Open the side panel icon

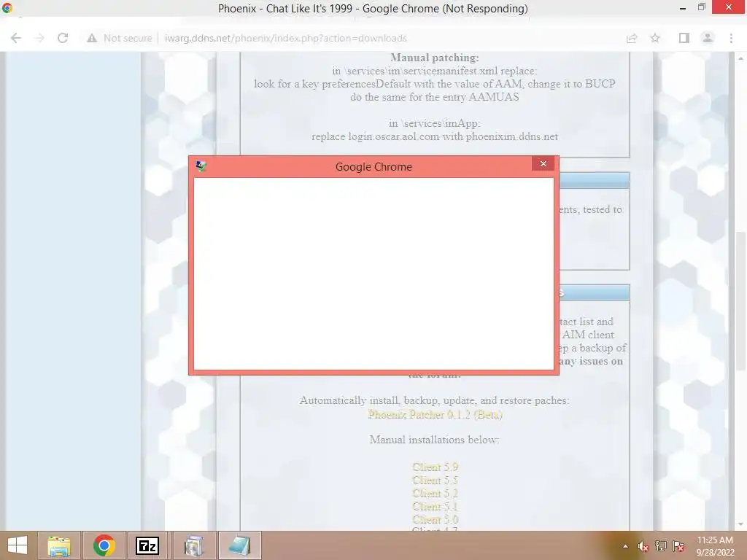pyautogui.click(x=684, y=38)
